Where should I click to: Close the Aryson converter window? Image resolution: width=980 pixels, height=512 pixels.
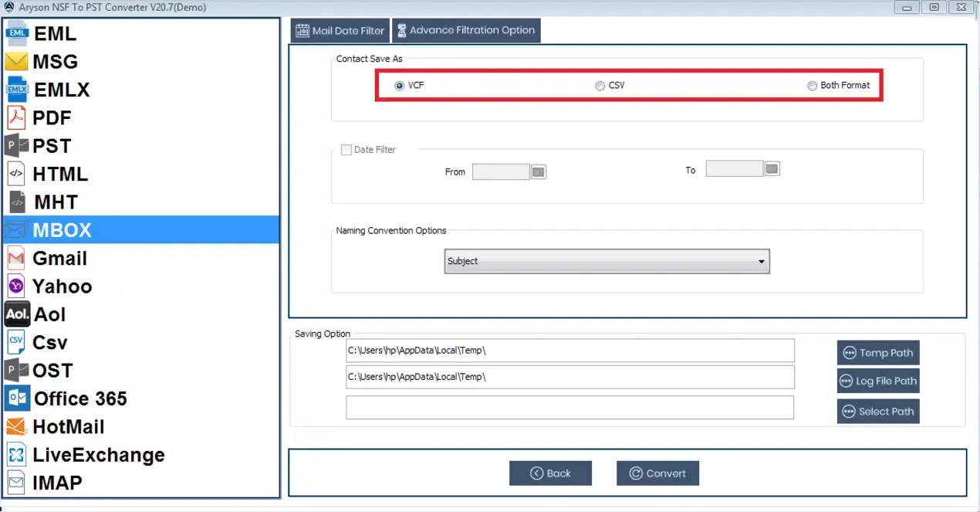pos(961,7)
